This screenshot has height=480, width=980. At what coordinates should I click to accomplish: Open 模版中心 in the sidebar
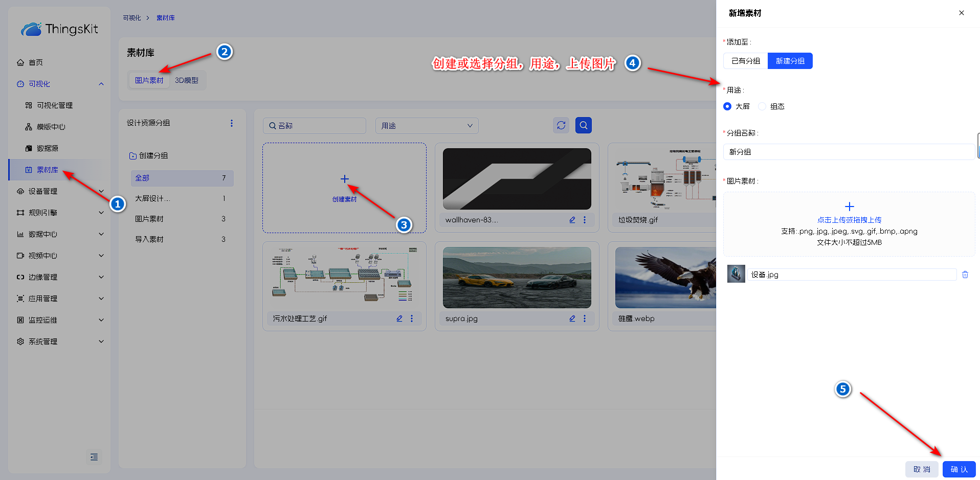pos(51,127)
